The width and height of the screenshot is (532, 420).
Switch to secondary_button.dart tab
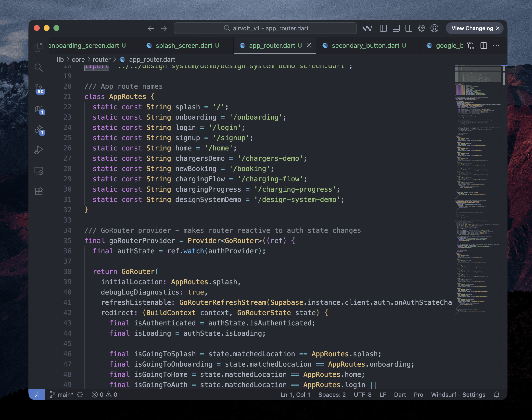365,46
